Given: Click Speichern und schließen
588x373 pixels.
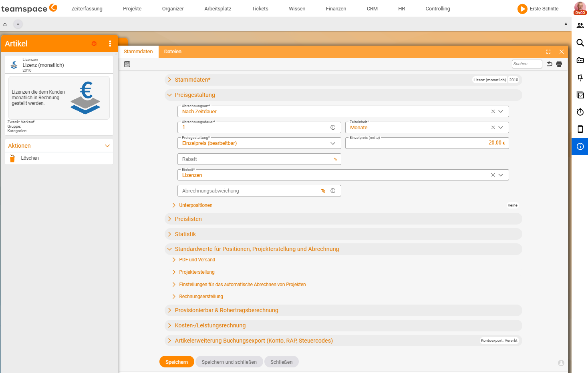Looking at the screenshot, I should 229,362.
